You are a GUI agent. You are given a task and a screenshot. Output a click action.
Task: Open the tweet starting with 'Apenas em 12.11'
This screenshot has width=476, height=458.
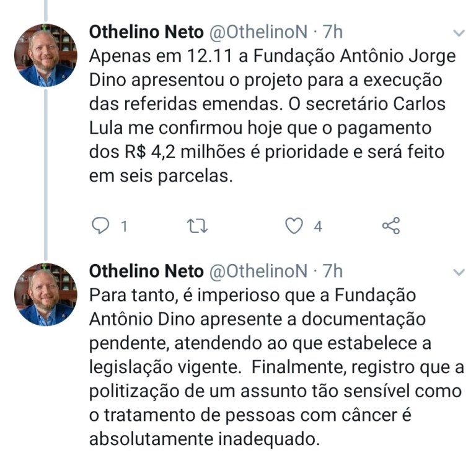[272, 116]
